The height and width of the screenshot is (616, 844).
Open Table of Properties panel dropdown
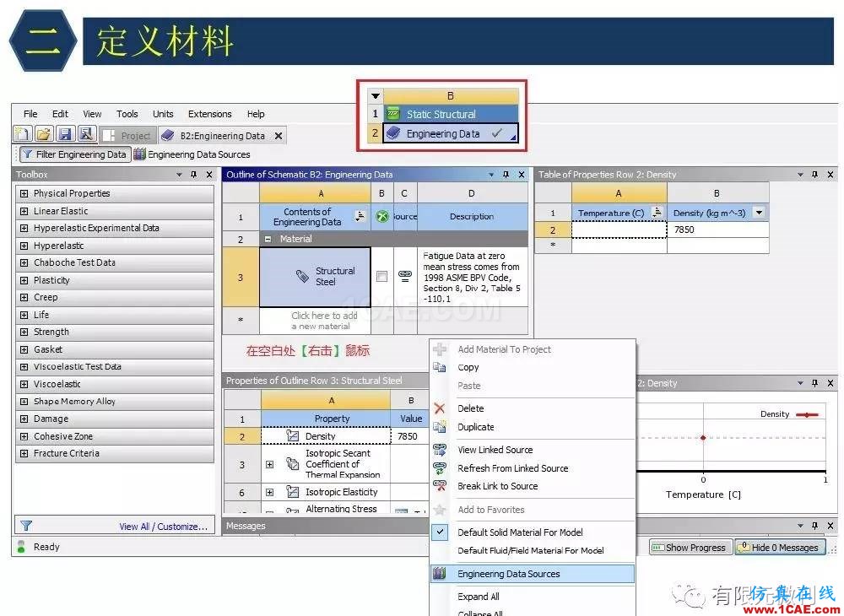tap(800, 175)
